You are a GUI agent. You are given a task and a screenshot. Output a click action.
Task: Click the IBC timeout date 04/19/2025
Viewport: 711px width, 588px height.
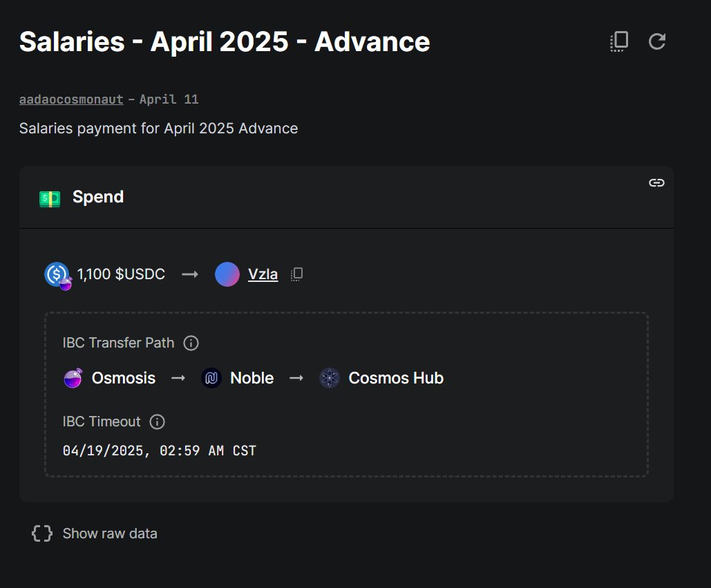[x=104, y=451]
